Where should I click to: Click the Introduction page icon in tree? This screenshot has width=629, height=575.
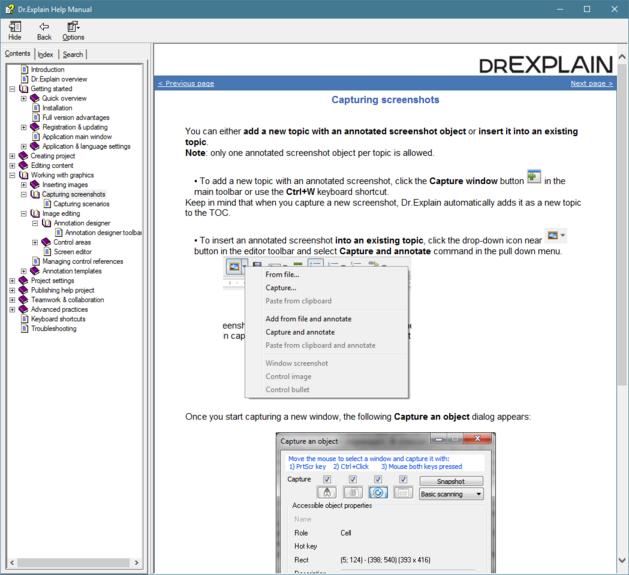click(x=25, y=70)
